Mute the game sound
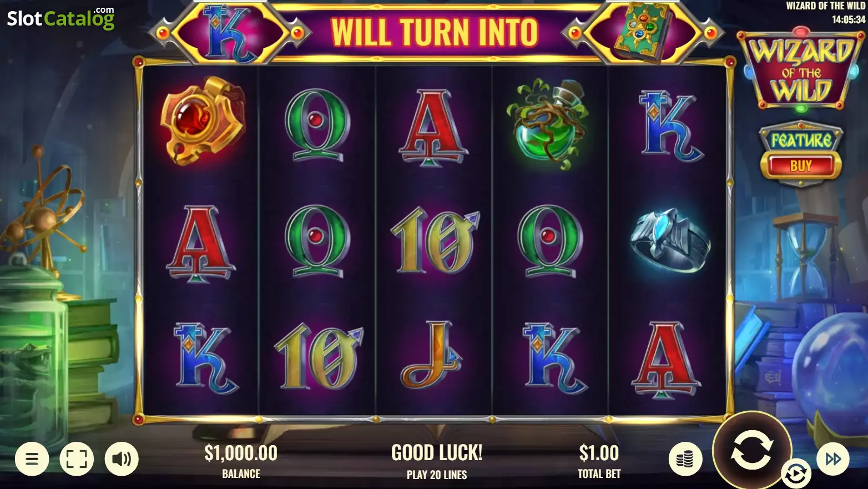 coord(122,459)
